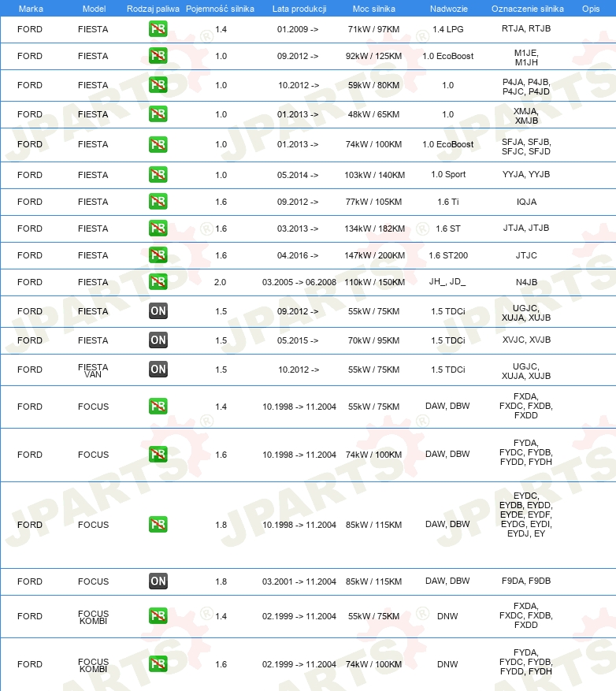Select the 1.4 LPG body cell
This screenshot has width=616, height=691.
pos(447,29)
